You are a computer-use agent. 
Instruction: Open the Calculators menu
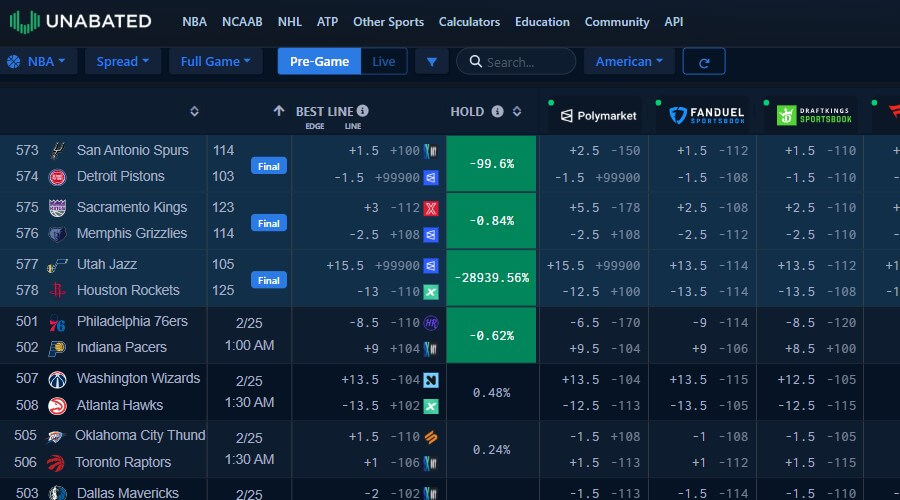[x=469, y=22]
